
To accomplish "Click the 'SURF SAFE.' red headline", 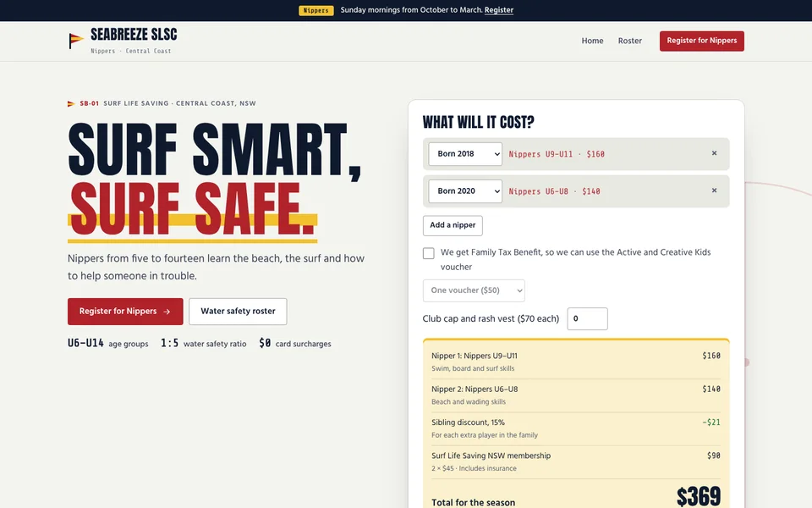I will tap(192, 208).
